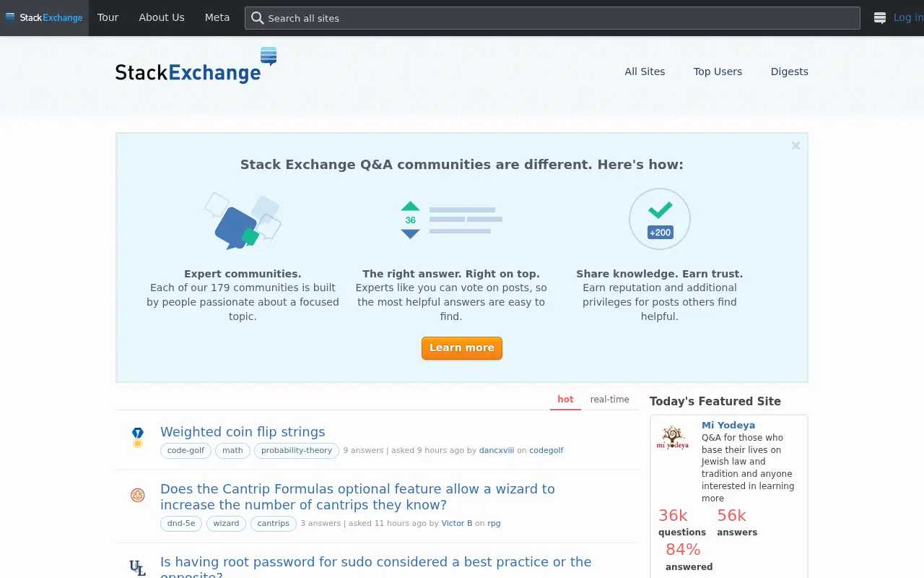Click the search magnifier icon
This screenshot has width=924, height=578.
[258, 18]
